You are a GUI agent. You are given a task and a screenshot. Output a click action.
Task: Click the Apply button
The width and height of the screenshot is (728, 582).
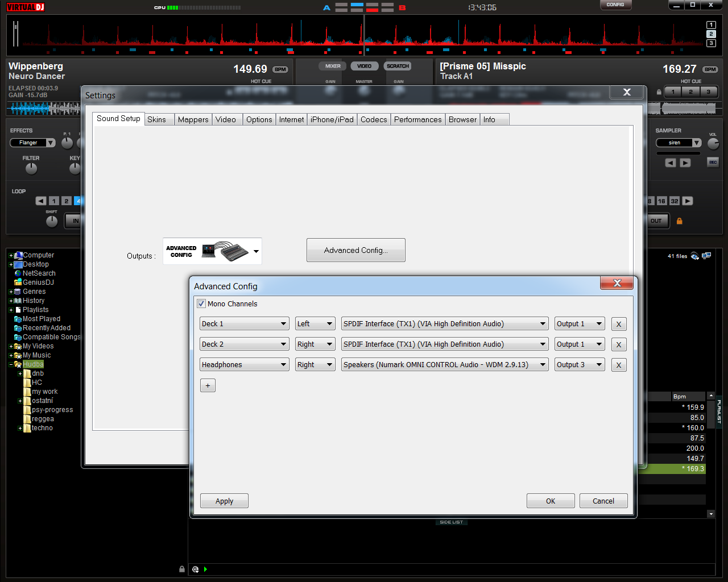(224, 501)
